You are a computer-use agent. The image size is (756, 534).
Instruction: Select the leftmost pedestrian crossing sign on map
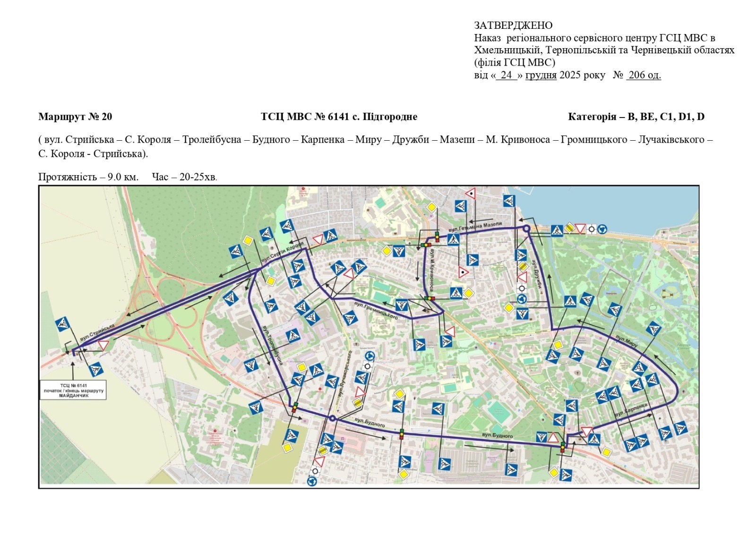pos(63,325)
